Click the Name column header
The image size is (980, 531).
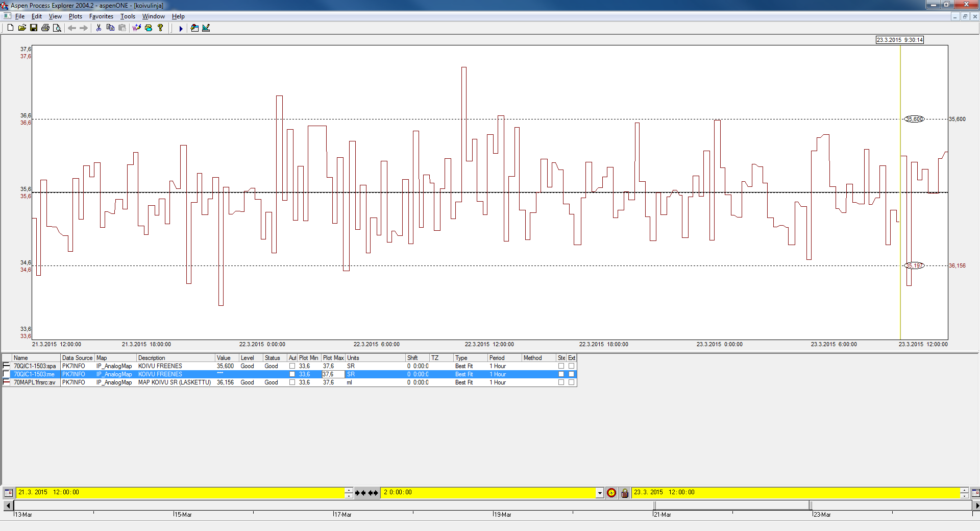[36, 358]
